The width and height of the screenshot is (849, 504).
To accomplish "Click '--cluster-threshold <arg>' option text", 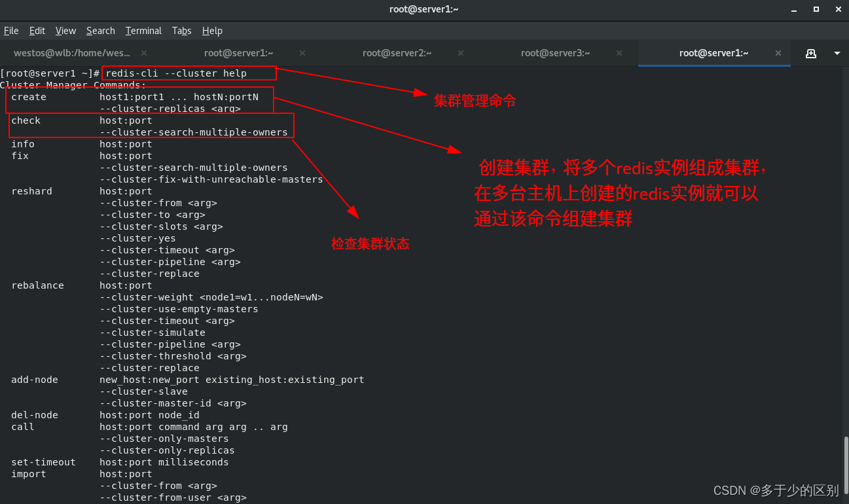I will pyautogui.click(x=173, y=356).
